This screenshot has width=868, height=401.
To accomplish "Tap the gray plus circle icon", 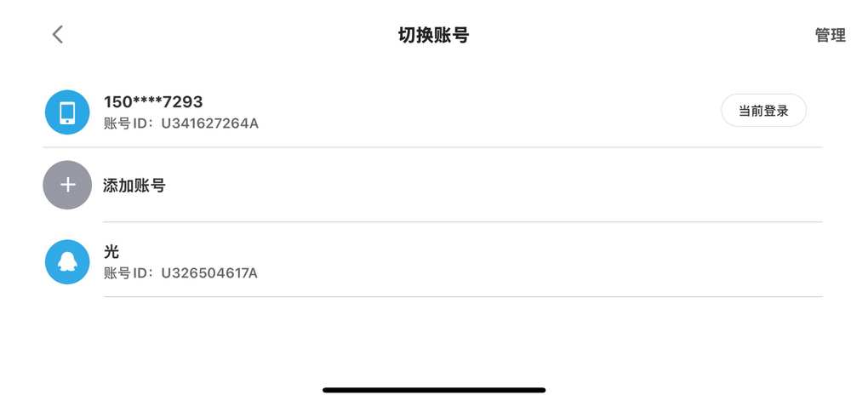I will coord(67,185).
